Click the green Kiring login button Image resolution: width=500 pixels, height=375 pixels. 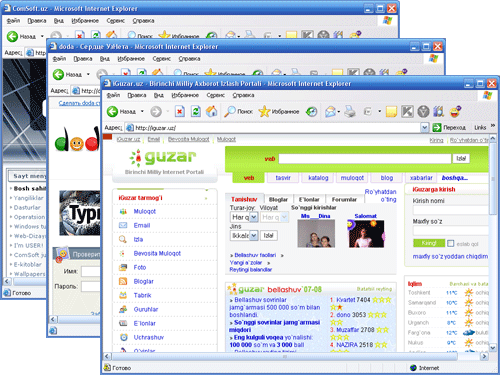(x=429, y=243)
